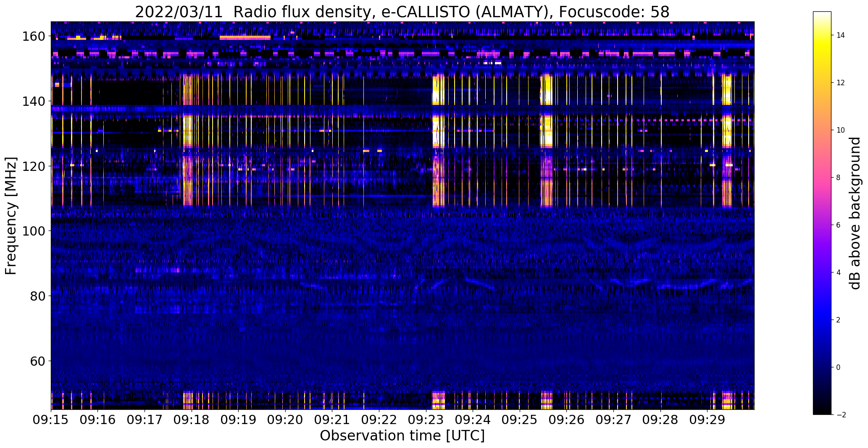Click the 09:25 time tick label
This screenshot has height=448, width=868.
[520, 420]
